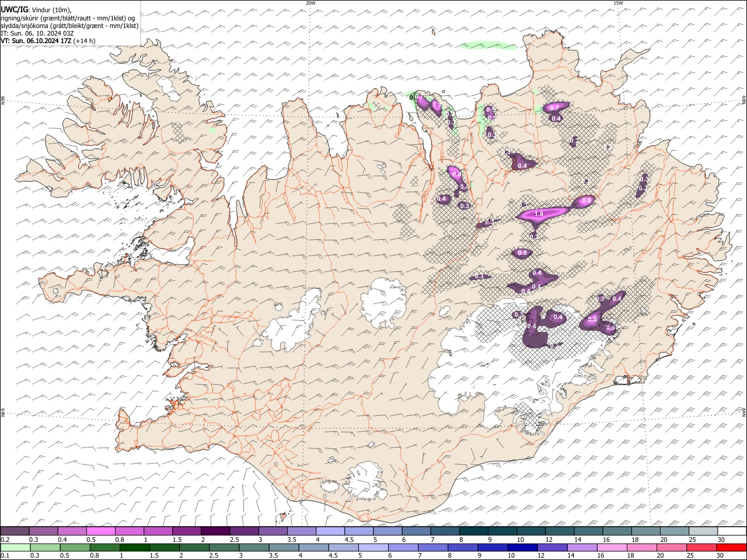Click the 'slydda/snjókoma' legend description line
Viewport: 747px width, 560px height.
pyautogui.click(x=70, y=26)
